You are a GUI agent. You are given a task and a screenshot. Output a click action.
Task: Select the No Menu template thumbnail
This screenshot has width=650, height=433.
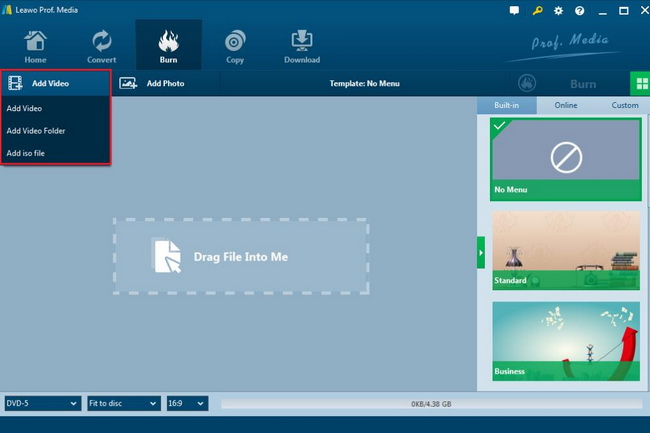[x=566, y=159]
